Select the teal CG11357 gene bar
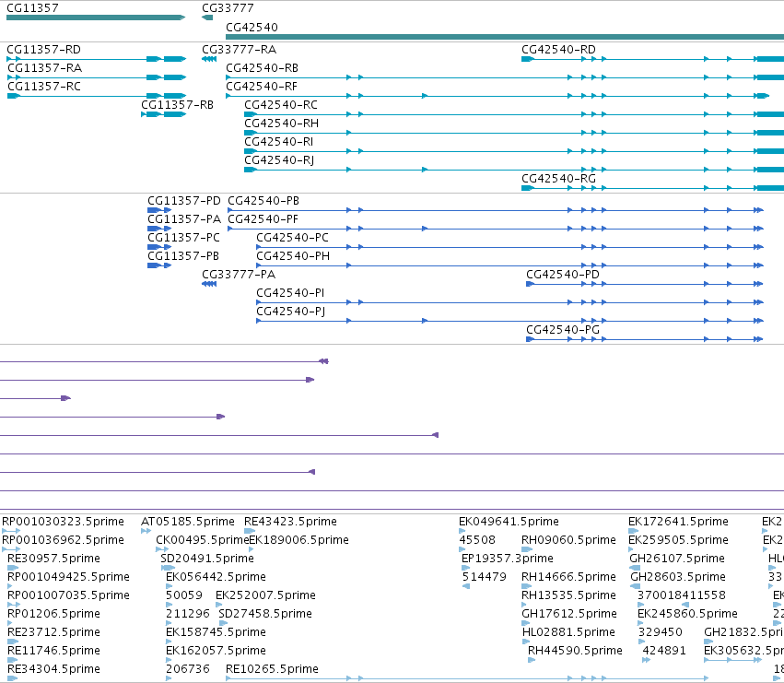Image resolution: width=784 pixels, height=683 pixels. (x=96, y=18)
